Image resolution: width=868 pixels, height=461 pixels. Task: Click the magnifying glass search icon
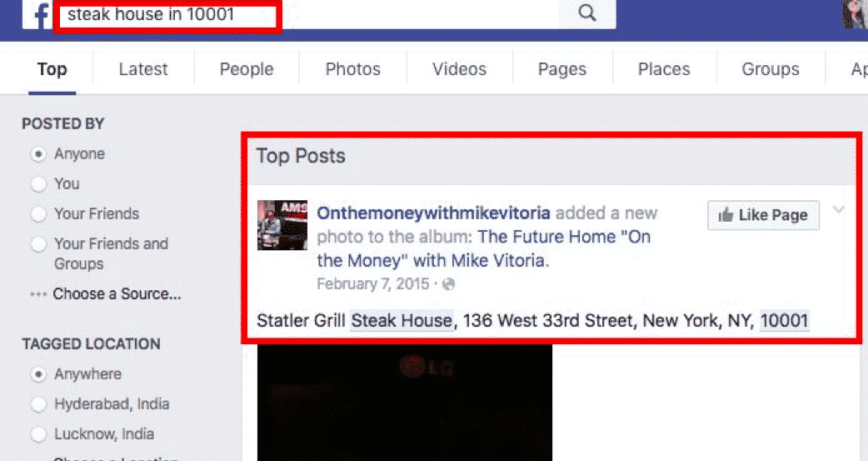(x=586, y=13)
